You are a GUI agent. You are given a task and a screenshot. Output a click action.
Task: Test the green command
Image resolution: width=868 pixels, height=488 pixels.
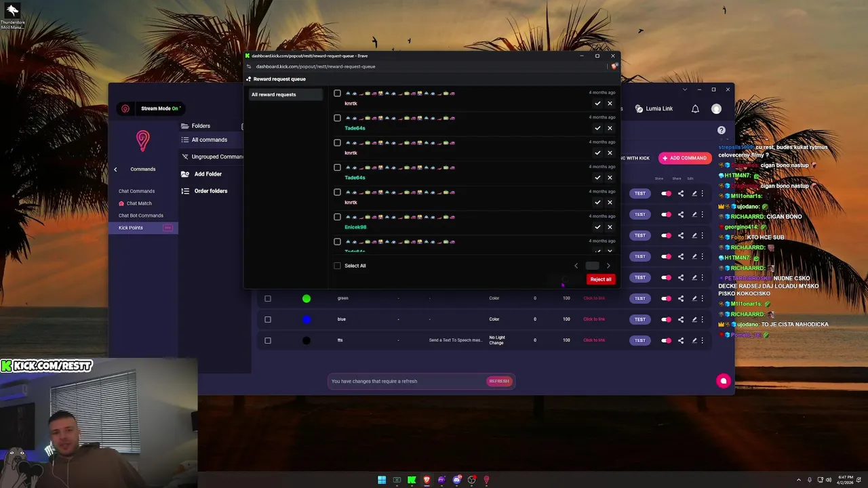click(639, 298)
